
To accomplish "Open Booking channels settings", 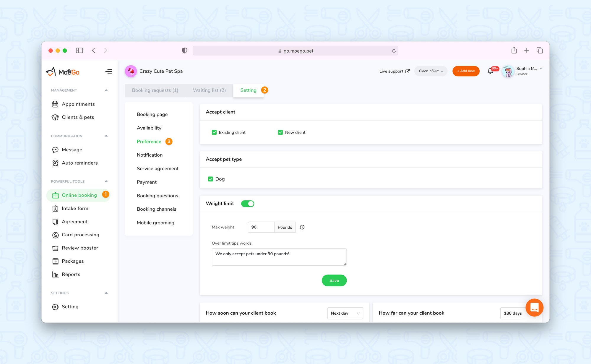I will [156, 209].
